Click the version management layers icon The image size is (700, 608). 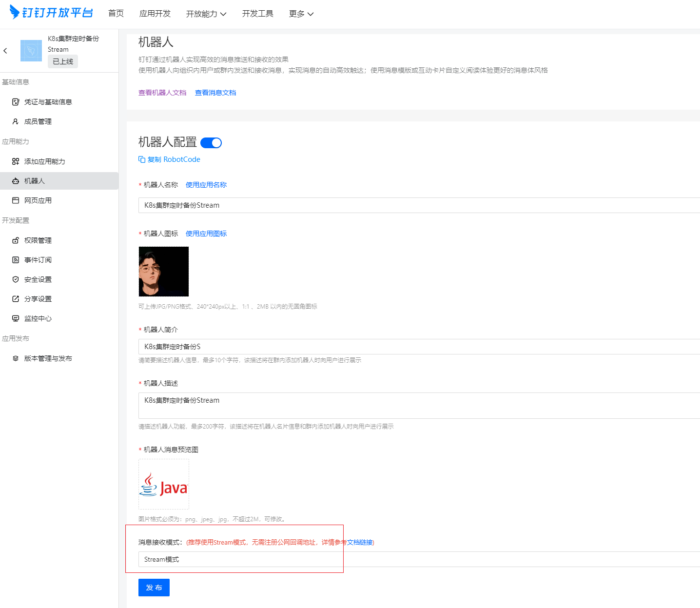pos(16,358)
